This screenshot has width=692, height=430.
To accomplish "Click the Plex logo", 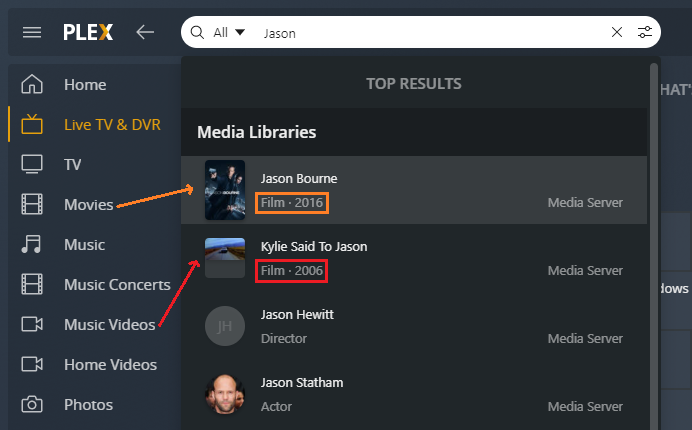I will coord(88,32).
